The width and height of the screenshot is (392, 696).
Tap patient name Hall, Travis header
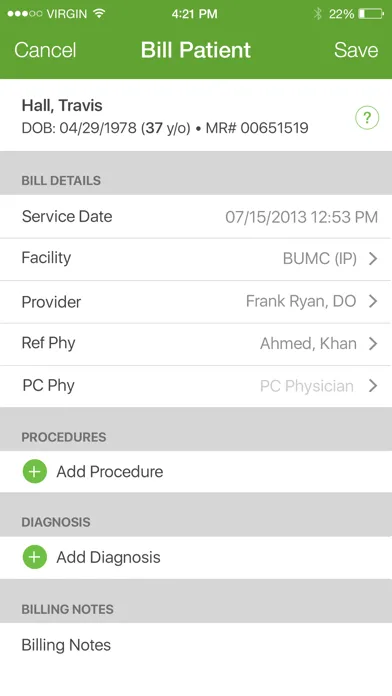[x=62, y=106]
